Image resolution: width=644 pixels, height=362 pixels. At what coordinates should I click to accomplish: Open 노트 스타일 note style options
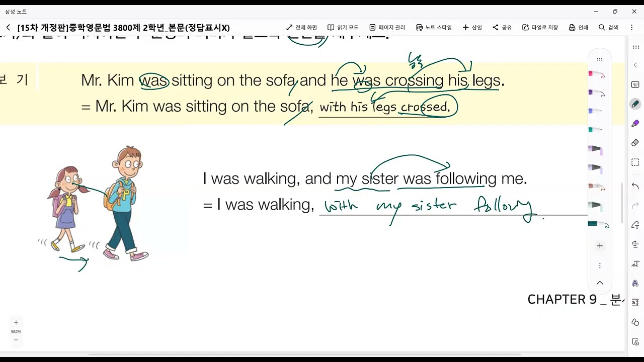point(434,28)
